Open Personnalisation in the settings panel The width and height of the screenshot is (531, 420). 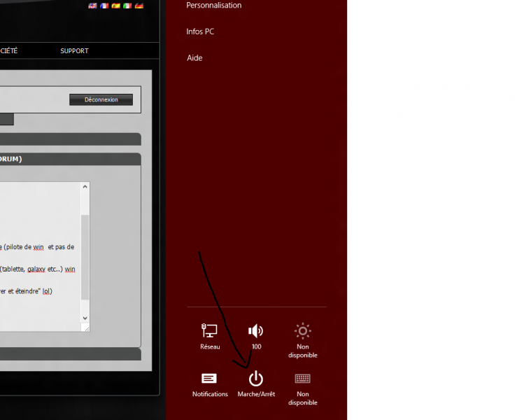pyautogui.click(x=213, y=5)
